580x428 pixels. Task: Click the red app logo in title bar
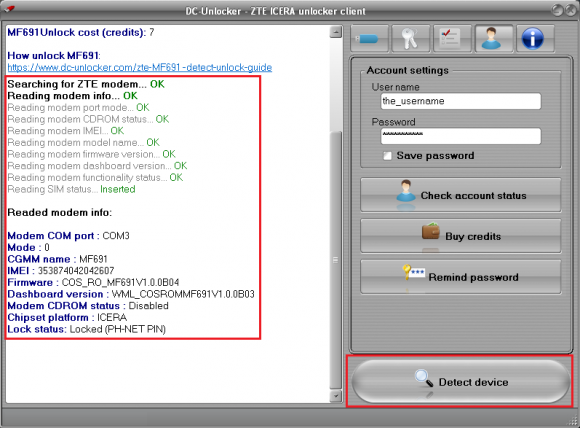9,9
